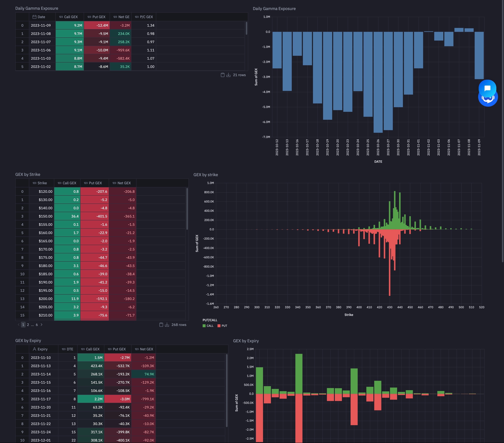The image size is (504, 443).
Task: Download the GEX by Strike data
Action: pos(167,324)
